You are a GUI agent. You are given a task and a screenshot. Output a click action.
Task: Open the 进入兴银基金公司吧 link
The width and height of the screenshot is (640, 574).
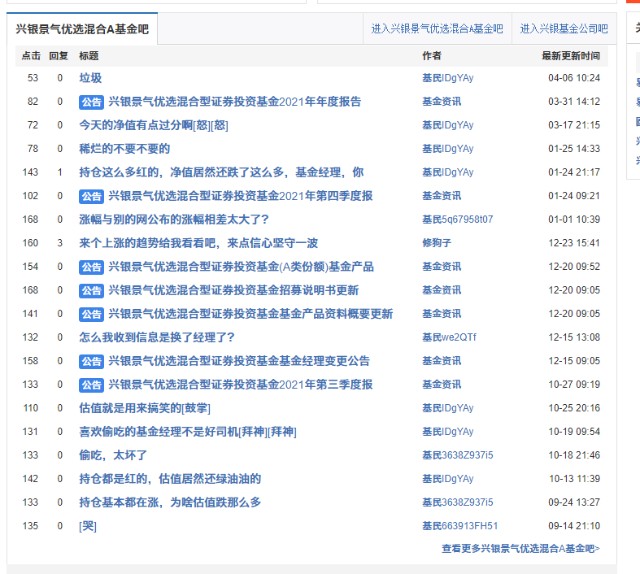pyautogui.click(x=564, y=29)
